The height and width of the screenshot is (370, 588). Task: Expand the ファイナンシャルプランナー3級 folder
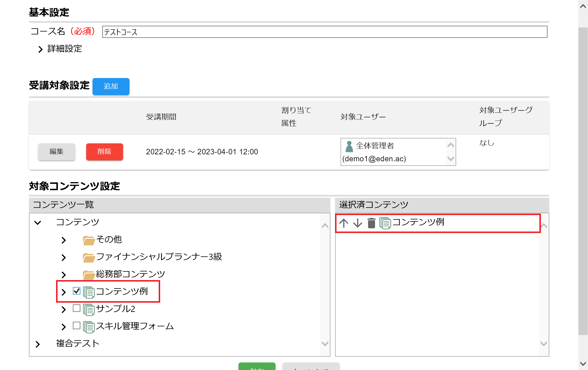coord(64,257)
